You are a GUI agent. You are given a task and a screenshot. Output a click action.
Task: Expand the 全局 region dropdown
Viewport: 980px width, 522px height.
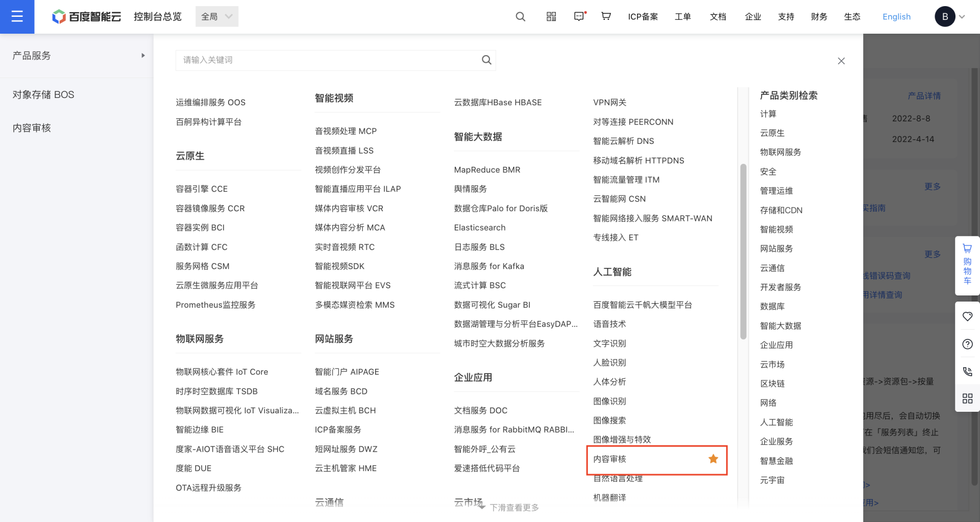217,16
